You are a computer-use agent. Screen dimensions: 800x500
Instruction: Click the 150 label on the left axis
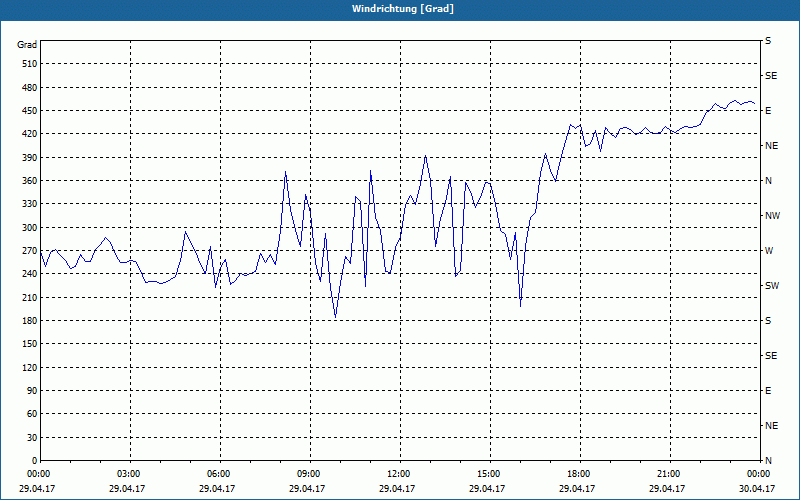[x=30, y=344]
